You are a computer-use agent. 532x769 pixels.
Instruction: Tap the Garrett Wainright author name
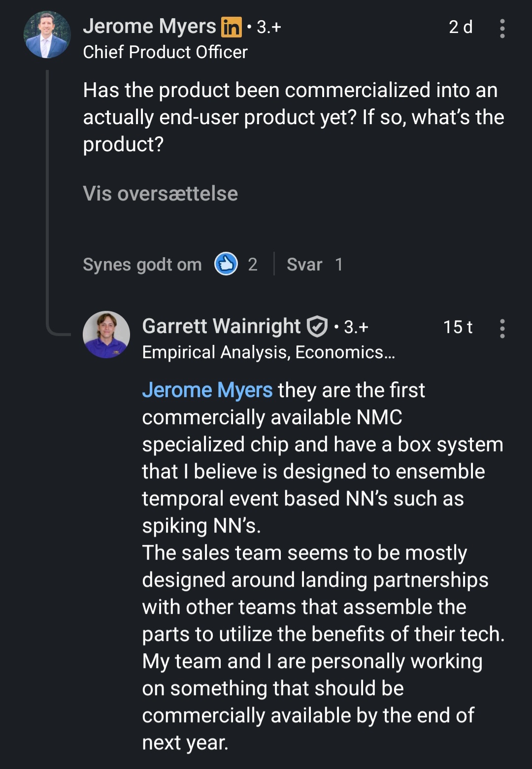[x=221, y=326]
